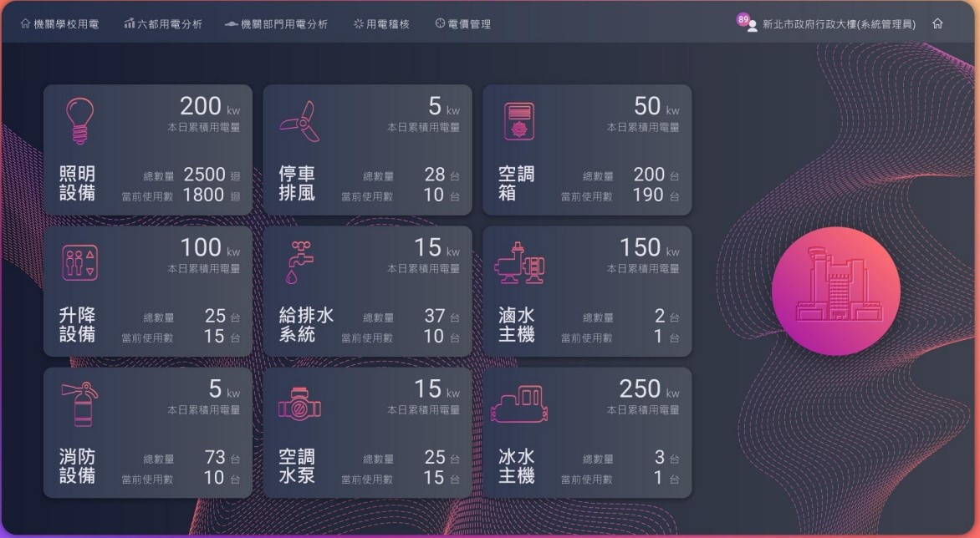This screenshot has height=538, width=980.
Task: Click the light bulb icon for 照明設備
Action: click(79, 121)
